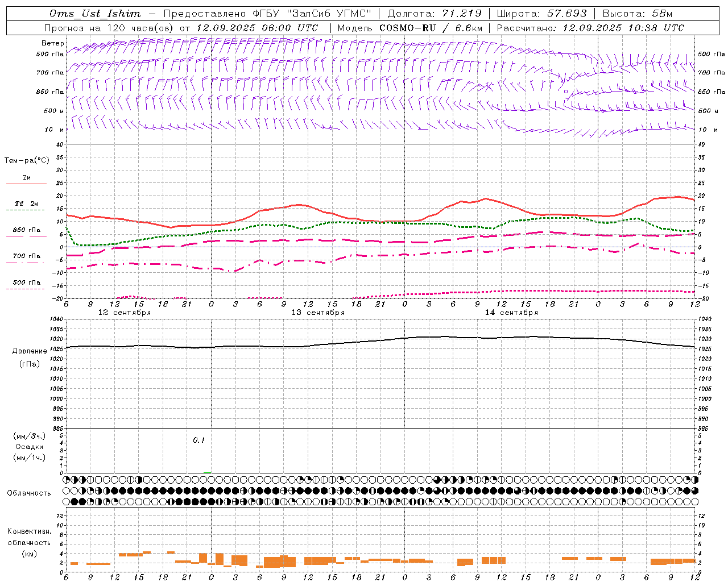The image size is (728, 582).
Task: Click the 10 м wind level label on left
Action: (x=55, y=130)
